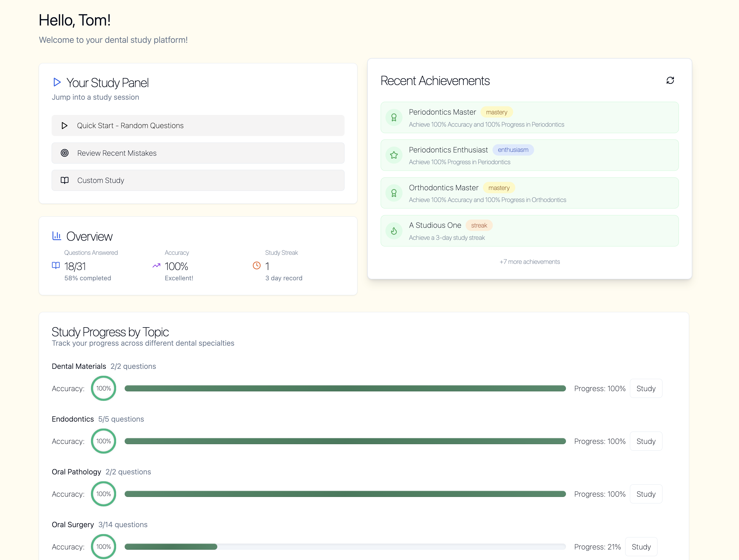This screenshot has width=739, height=560.
Task: Click the Endodontics topic heading
Action: tap(73, 419)
